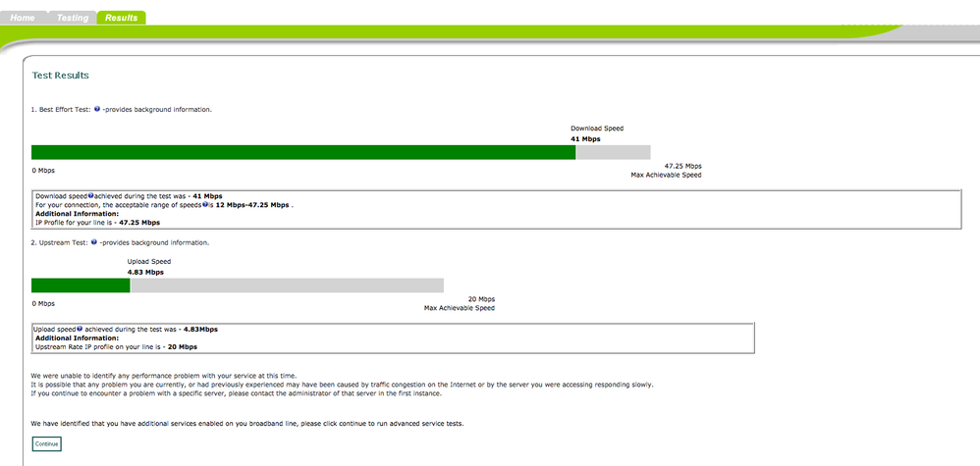Switch to the Home tab

coord(24,18)
